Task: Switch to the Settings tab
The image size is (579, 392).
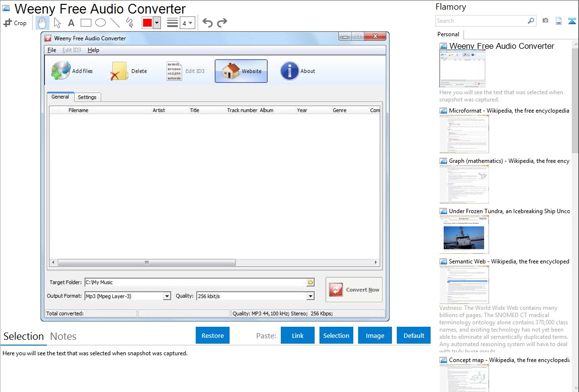Action: (87, 97)
